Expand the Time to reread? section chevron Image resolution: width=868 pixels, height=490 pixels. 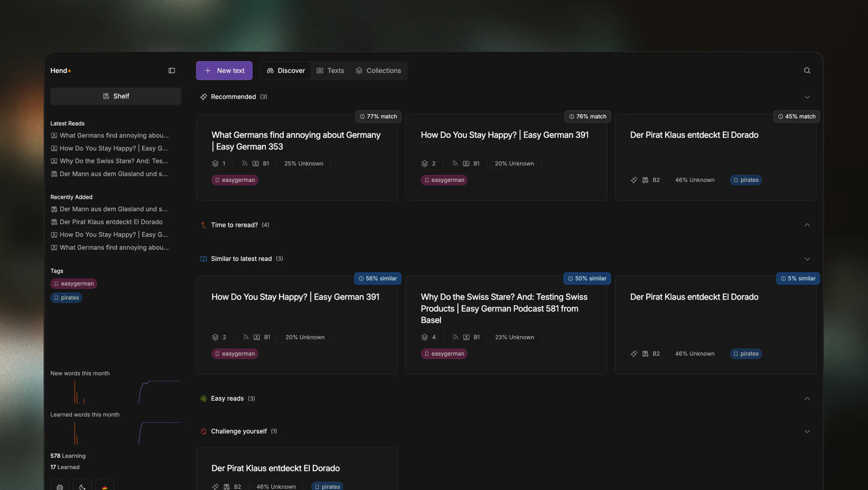click(807, 225)
